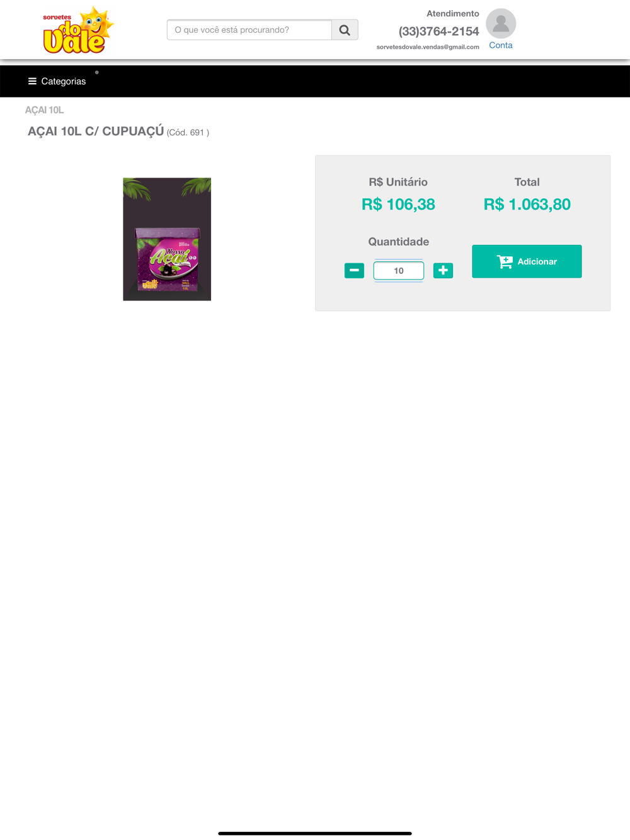Screen dimensions: 630x840
Task: Open the Conta link
Action: (x=501, y=45)
